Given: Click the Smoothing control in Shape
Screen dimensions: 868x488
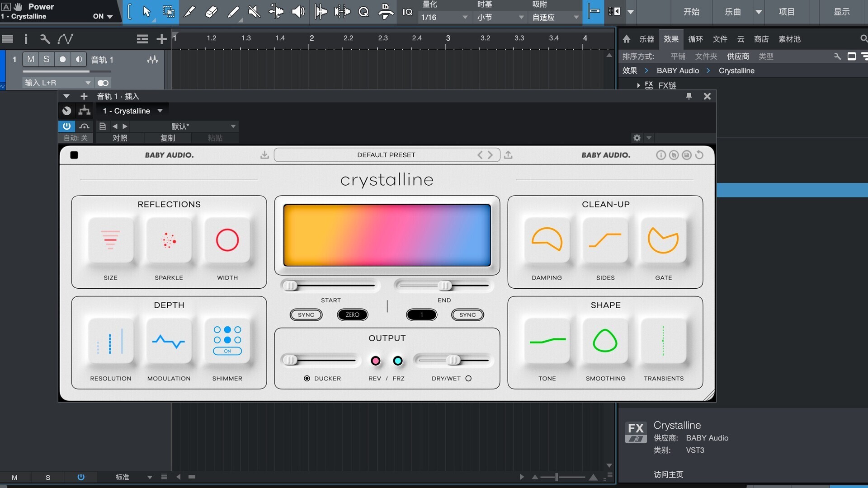Looking at the screenshot, I should 605,341.
